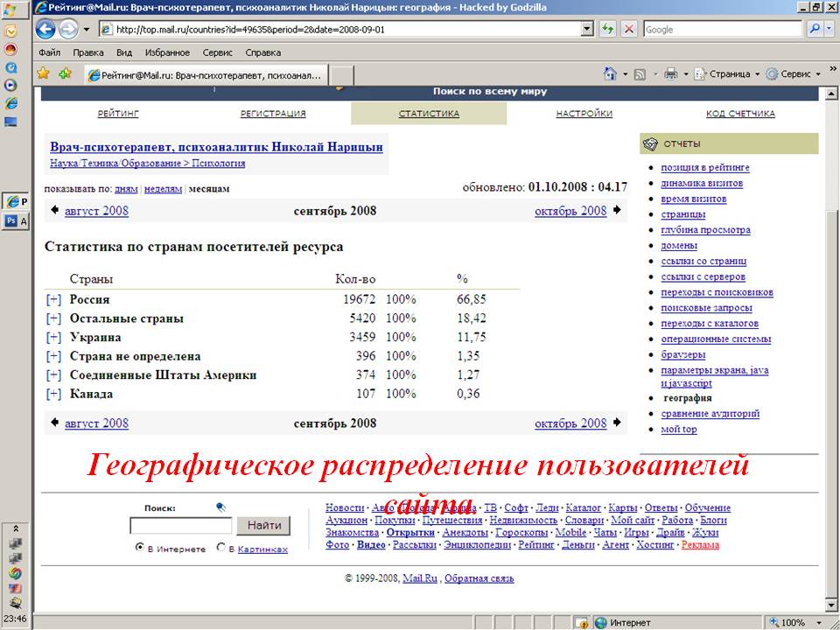
Task: Click the Refresh page icon
Action: (x=607, y=29)
